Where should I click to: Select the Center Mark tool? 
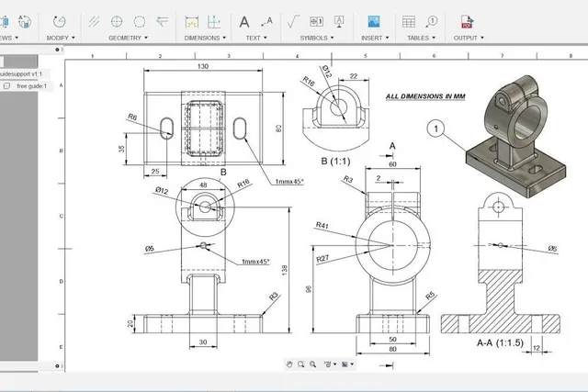click(x=117, y=22)
